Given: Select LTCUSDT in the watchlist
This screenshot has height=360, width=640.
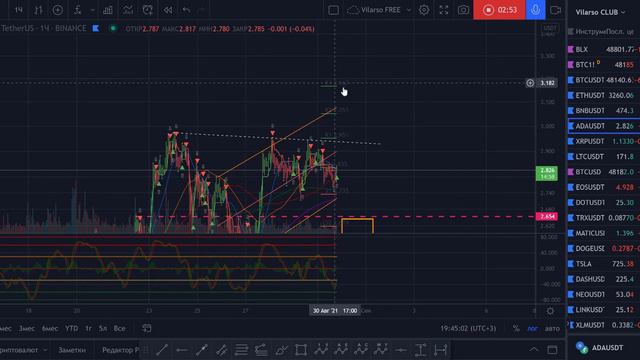Looking at the screenshot, I should pos(604,156).
